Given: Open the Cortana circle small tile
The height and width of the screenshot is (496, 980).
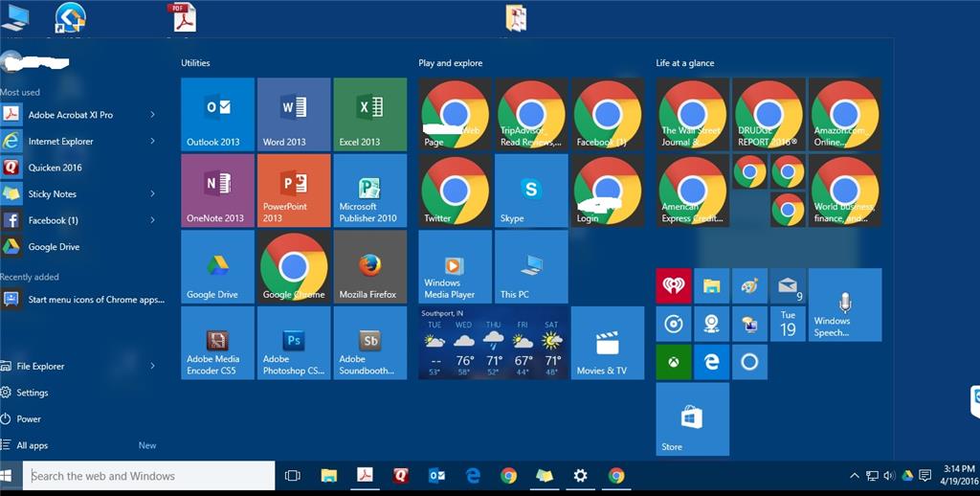Looking at the screenshot, I should pos(750,362).
